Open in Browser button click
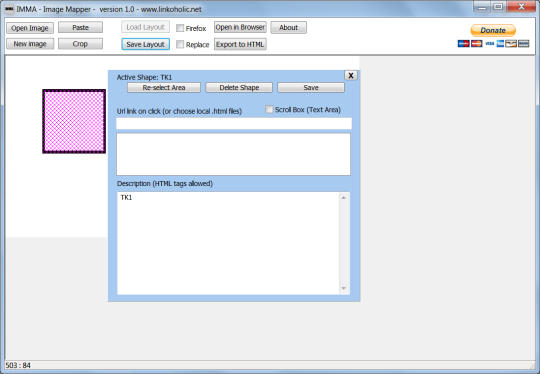This screenshot has width=540, height=374. [240, 27]
